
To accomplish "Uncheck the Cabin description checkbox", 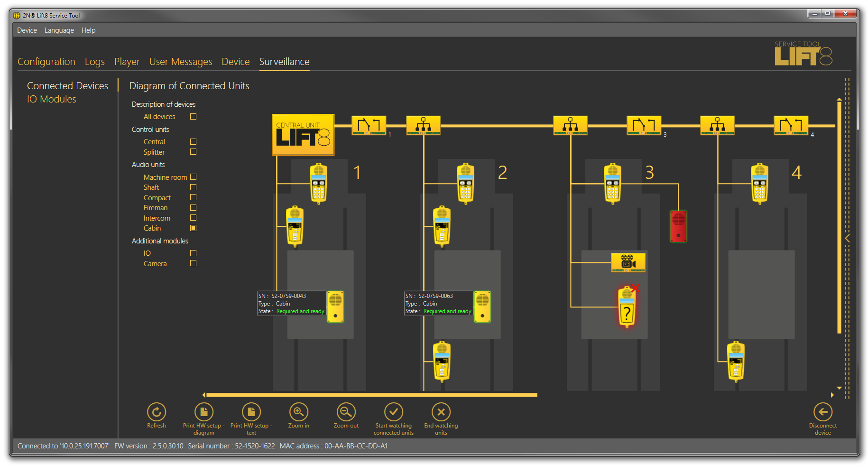I will coord(193,228).
